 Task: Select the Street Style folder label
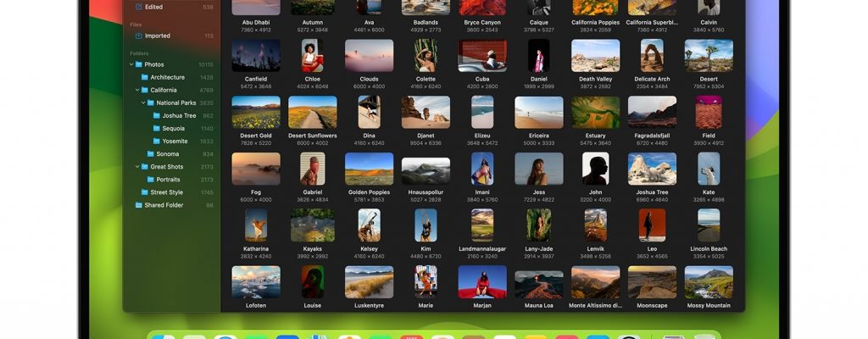pos(168,192)
